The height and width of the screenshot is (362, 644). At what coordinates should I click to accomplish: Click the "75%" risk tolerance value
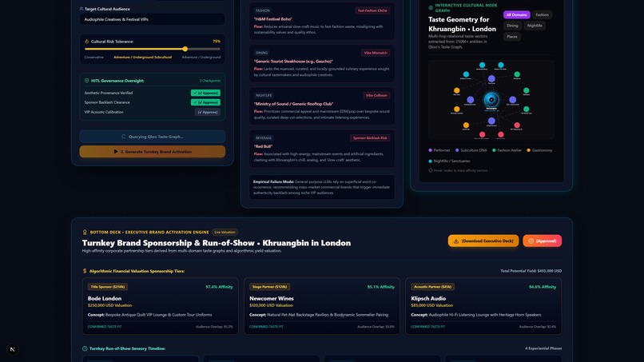tap(217, 41)
